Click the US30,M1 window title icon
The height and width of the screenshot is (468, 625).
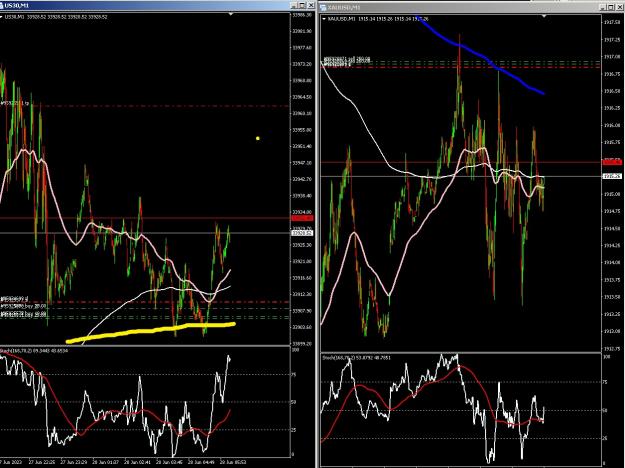2,6
